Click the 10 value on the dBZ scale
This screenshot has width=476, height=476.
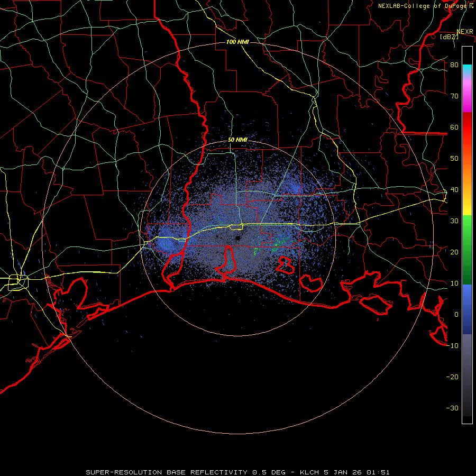[454, 283]
